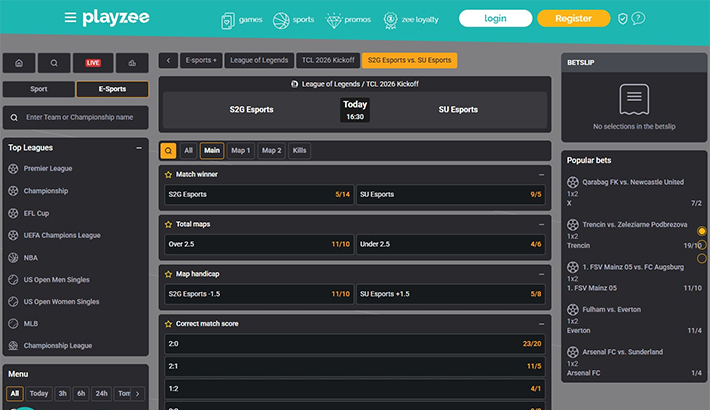Click the Premier League soccer ball icon
Image resolution: width=710 pixels, height=410 pixels.
point(13,169)
